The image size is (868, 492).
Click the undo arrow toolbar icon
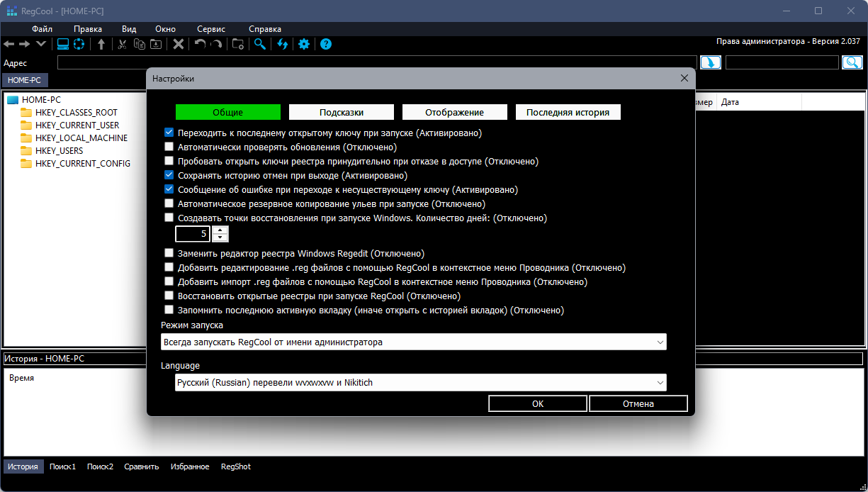click(200, 44)
